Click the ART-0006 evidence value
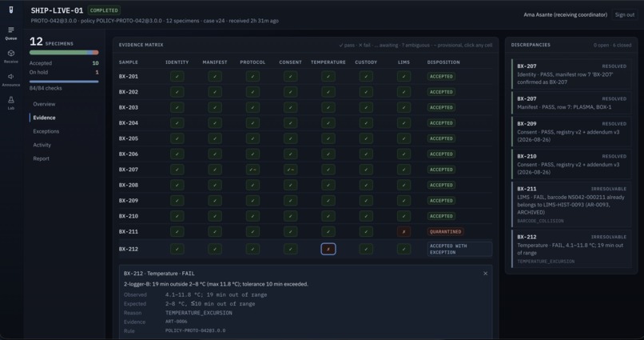Screen dimensions: 644x340 pyautogui.click(x=177, y=322)
